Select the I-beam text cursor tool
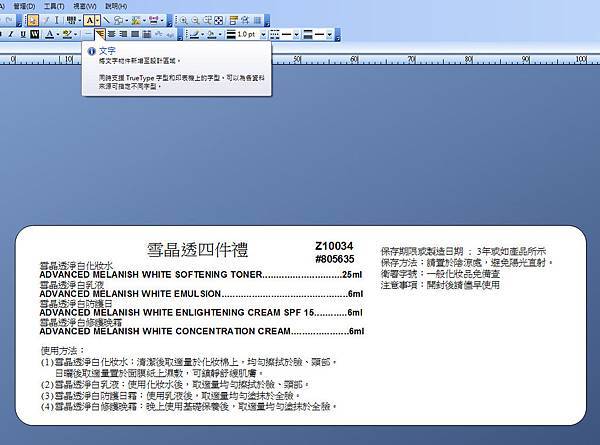 (57, 20)
